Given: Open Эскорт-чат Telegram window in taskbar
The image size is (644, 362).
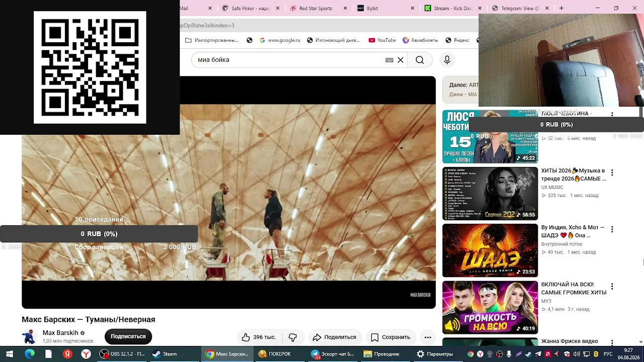Looking at the screenshot, I should (333, 354).
